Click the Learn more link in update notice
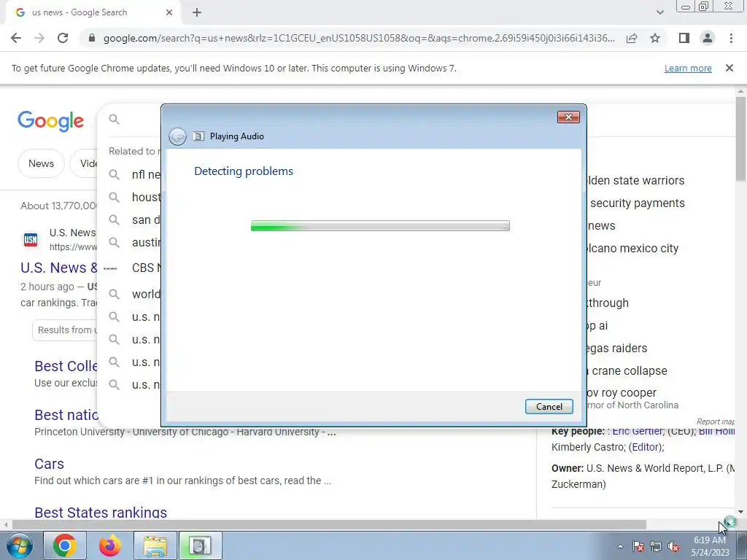The image size is (747, 560). (x=688, y=68)
